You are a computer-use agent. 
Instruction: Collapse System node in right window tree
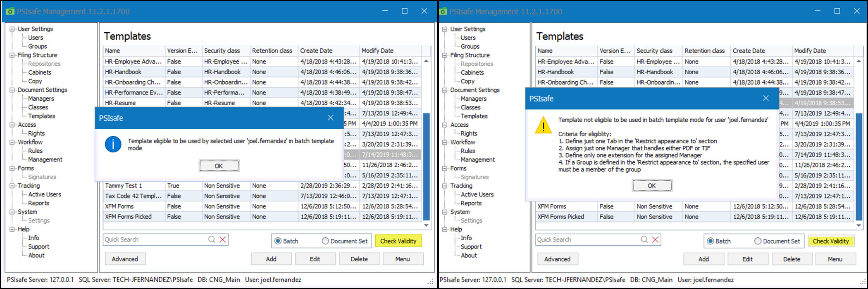pos(445,212)
